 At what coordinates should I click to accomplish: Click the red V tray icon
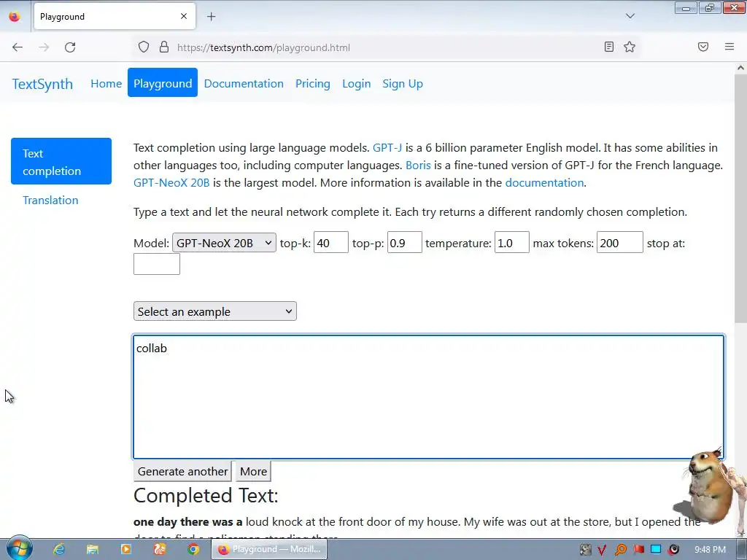(602, 550)
